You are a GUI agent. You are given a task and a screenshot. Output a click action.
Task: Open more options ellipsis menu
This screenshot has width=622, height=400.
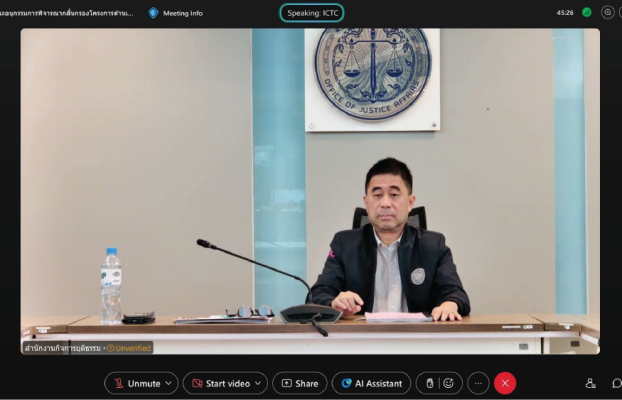point(478,383)
